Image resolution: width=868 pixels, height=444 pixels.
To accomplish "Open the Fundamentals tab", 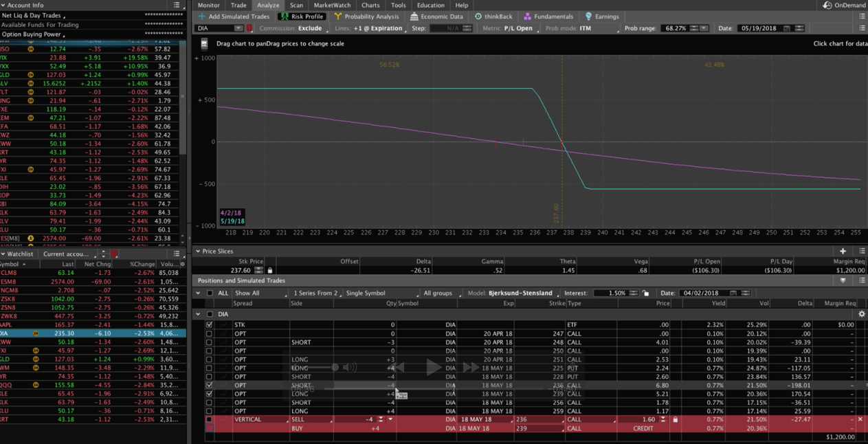I will 548,16.
